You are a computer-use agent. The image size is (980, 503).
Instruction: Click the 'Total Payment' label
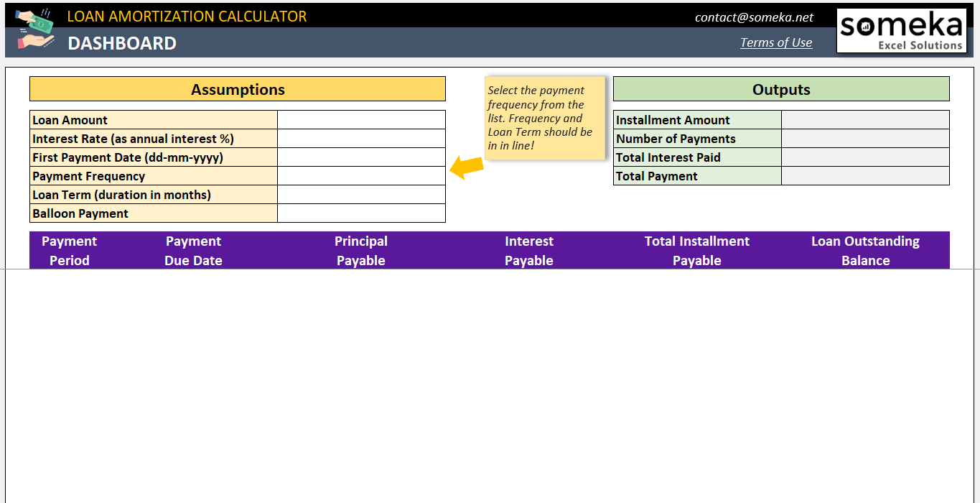[x=656, y=176]
